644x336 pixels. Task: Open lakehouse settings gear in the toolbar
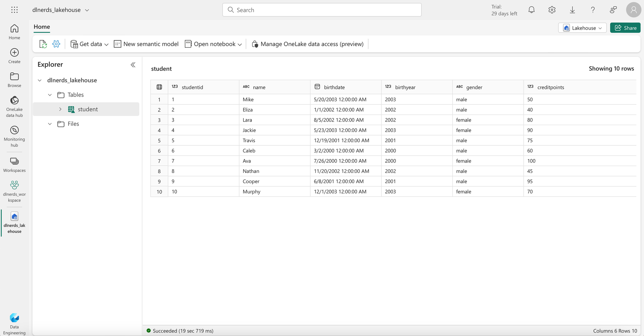click(x=56, y=44)
